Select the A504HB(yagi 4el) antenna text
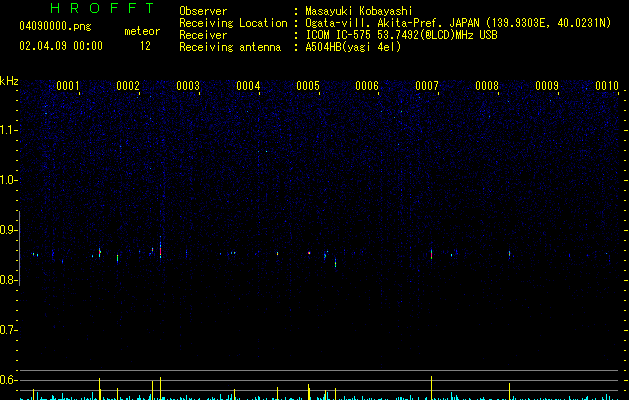 pos(353,47)
